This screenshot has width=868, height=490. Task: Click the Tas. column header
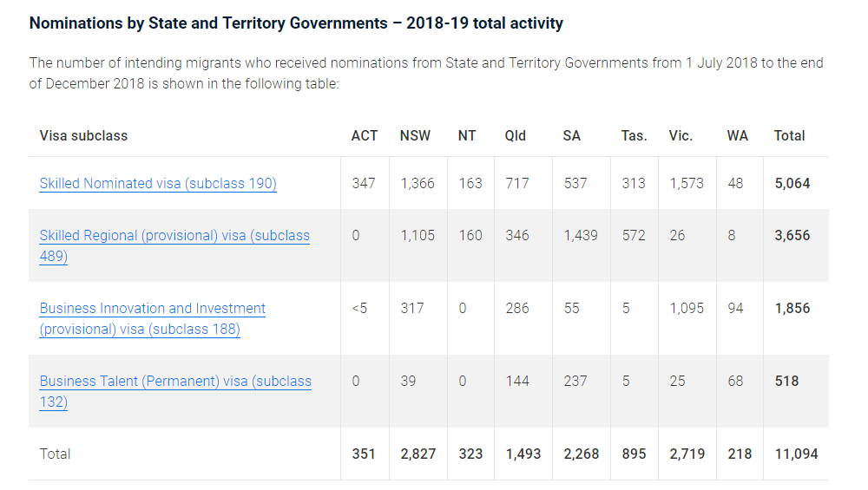[634, 136]
